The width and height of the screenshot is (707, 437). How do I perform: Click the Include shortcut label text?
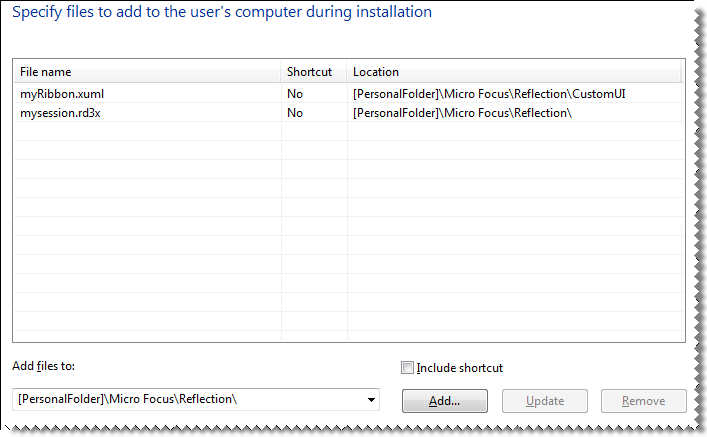coord(459,368)
